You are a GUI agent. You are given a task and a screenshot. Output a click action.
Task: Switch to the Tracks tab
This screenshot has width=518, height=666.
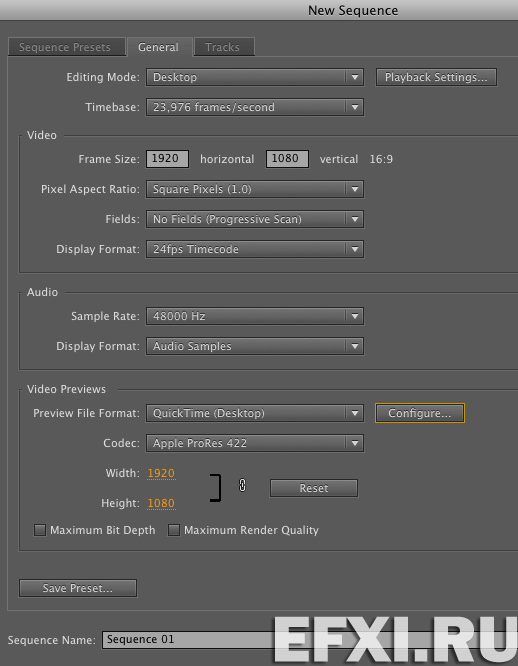(x=224, y=47)
